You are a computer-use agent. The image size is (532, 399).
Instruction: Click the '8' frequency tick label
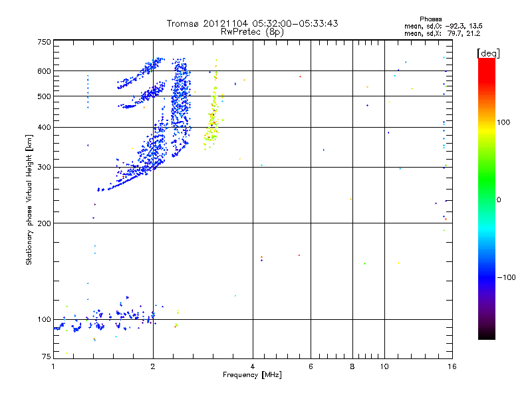pos(352,366)
